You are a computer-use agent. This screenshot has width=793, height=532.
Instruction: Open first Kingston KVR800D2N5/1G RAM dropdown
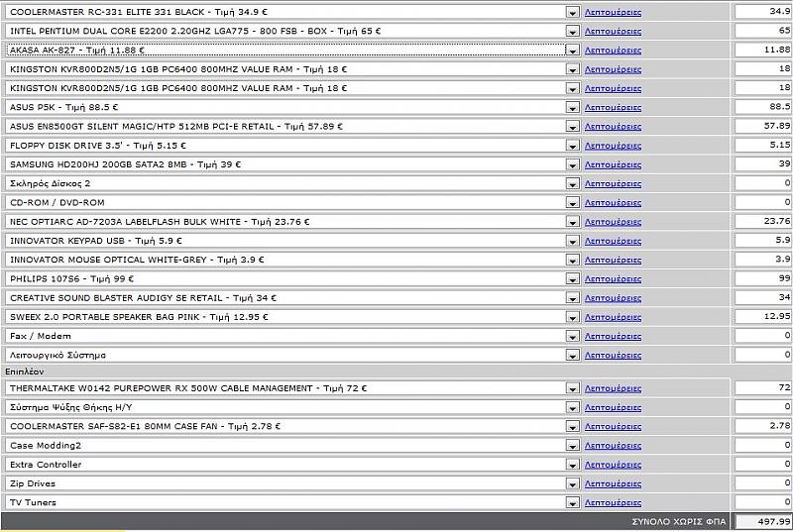click(x=572, y=69)
